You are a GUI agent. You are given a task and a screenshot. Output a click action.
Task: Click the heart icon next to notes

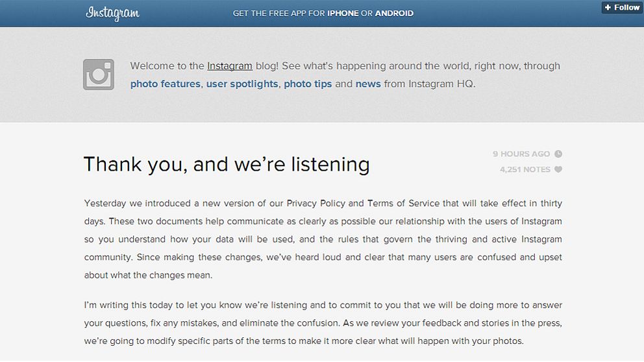click(558, 169)
